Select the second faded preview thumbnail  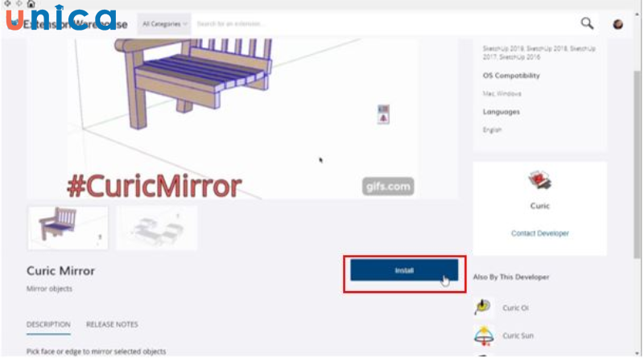(x=157, y=228)
